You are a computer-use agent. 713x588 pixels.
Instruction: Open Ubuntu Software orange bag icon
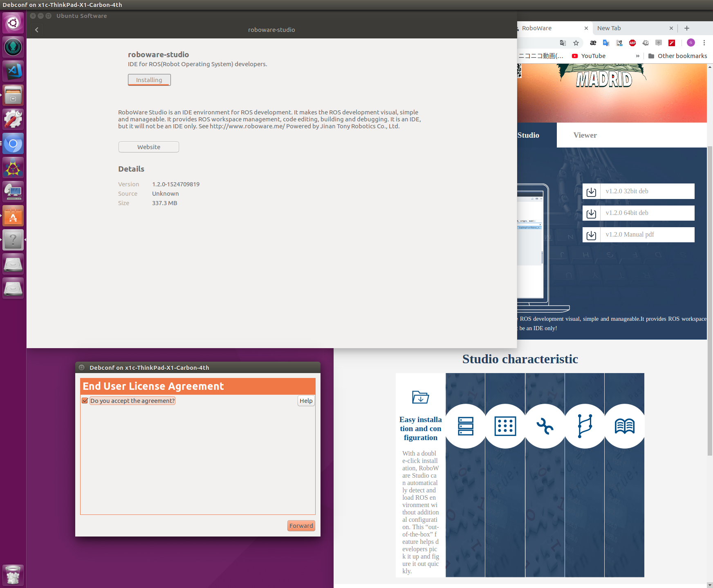coord(13,216)
